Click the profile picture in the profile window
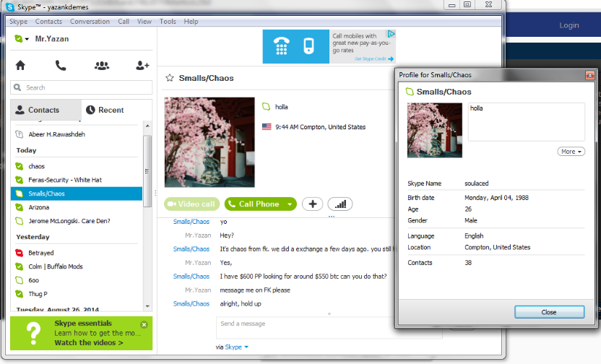Screen dimensions: 601x364 435,130
